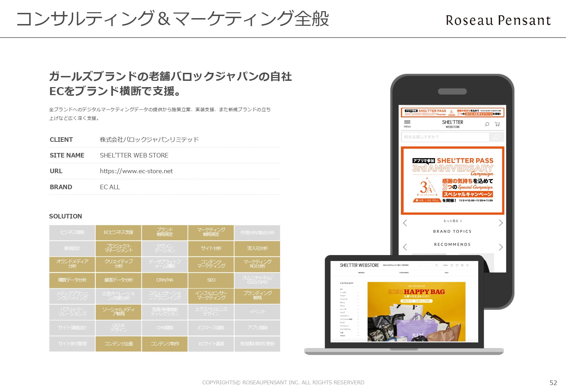566x392 pixels.
Task: Open the https://www.ec-store.net URL
Action: click(136, 171)
